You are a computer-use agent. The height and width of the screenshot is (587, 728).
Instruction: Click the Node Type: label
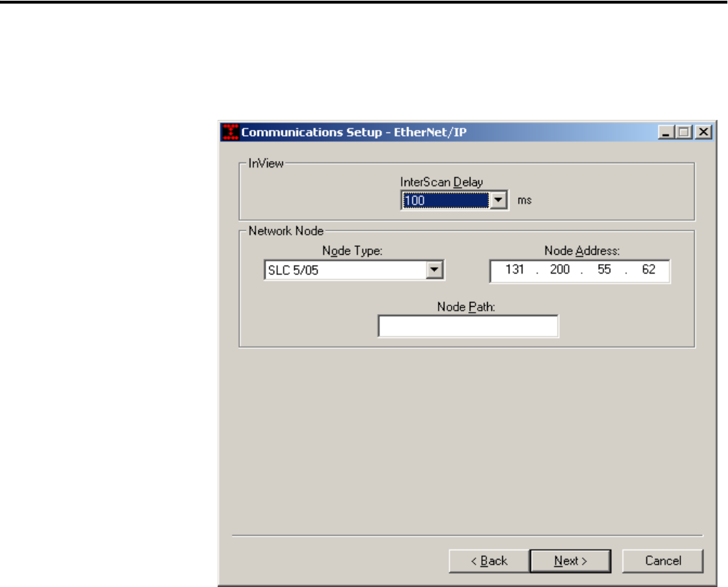click(352, 251)
